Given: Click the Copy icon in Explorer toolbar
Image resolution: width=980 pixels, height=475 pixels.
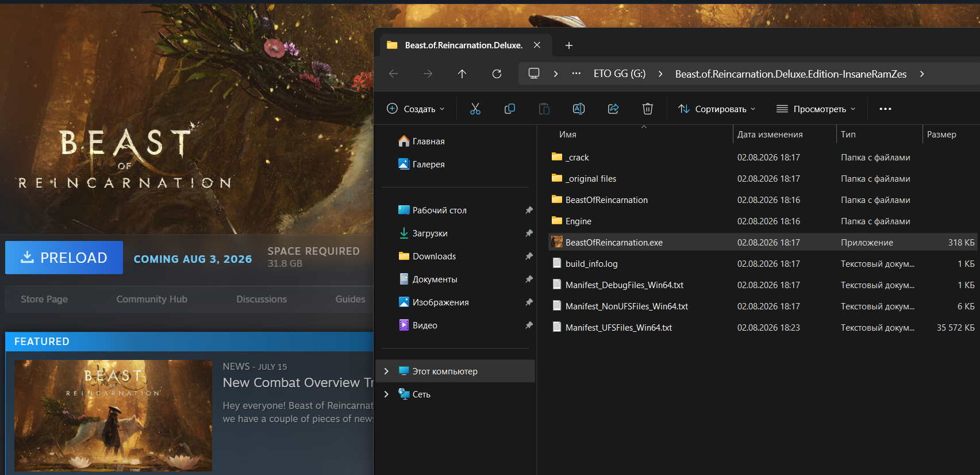Looking at the screenshot, I should point(509,109).
